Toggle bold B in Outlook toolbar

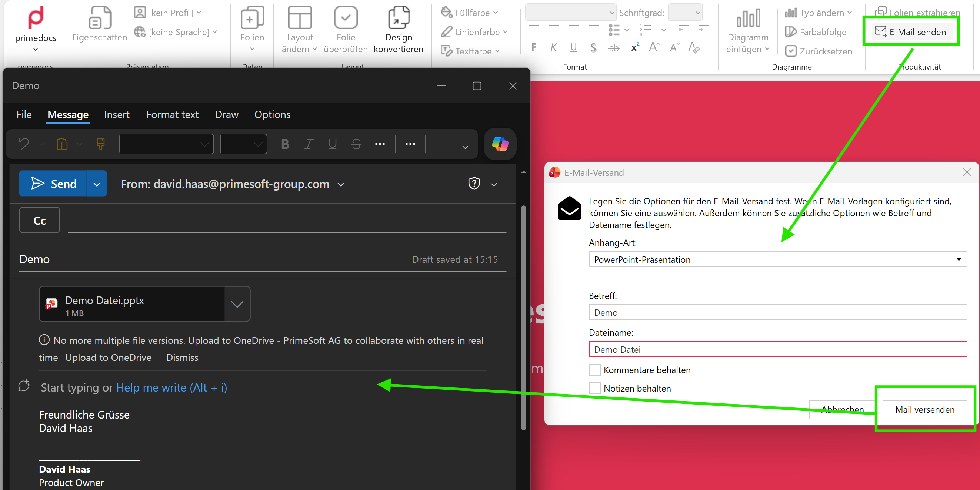tap(285, 144)
